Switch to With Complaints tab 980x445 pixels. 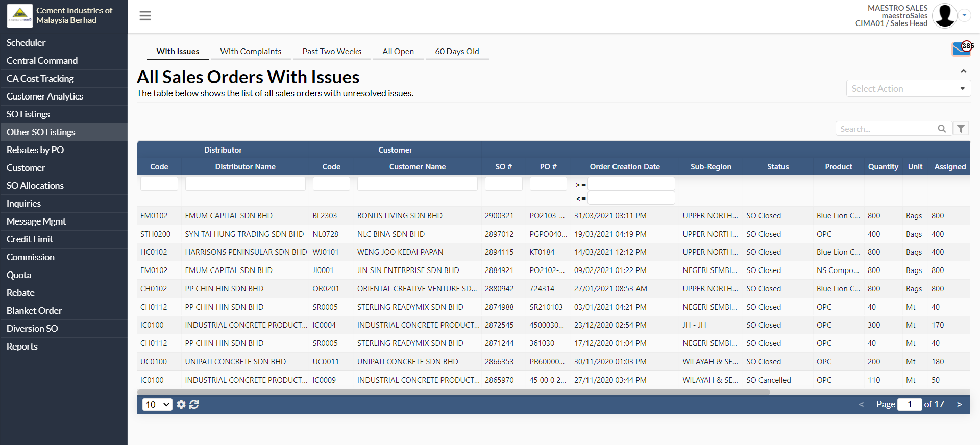[251, 52]
